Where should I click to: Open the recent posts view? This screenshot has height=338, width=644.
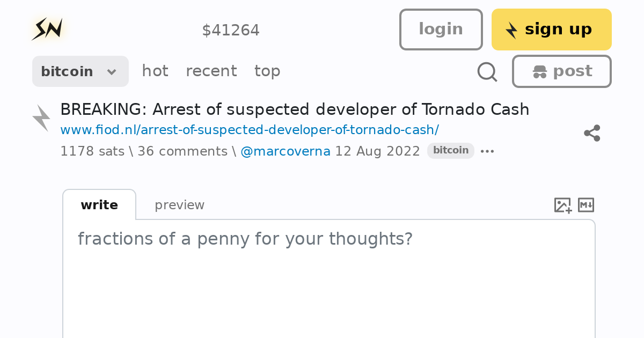(211, 71)
